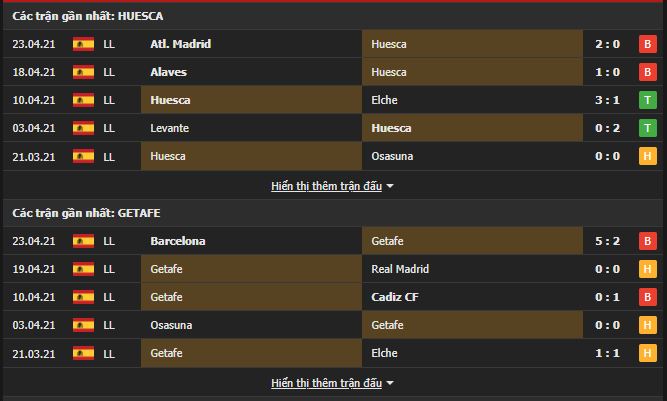The width and height of the screenshot is (667, 401).
Task: Click yellow H badge for Huesca vs Osasuna
Action: (x=647, y=156)
